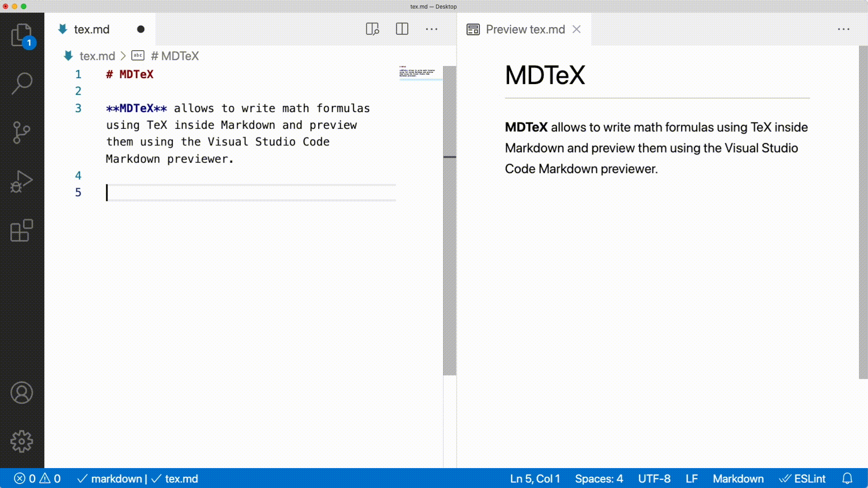Click the editor minimap thumbnail

click(x=418, y=72)
